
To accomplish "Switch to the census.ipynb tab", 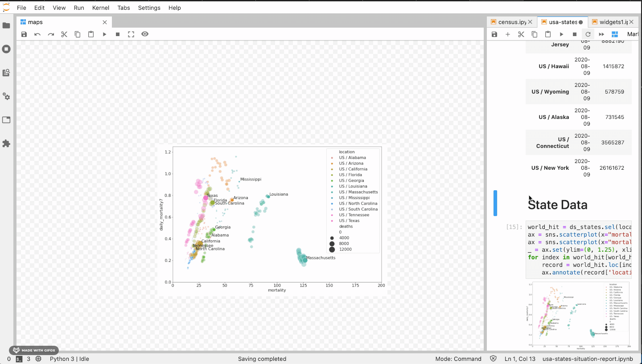I will tap(512, 22).
